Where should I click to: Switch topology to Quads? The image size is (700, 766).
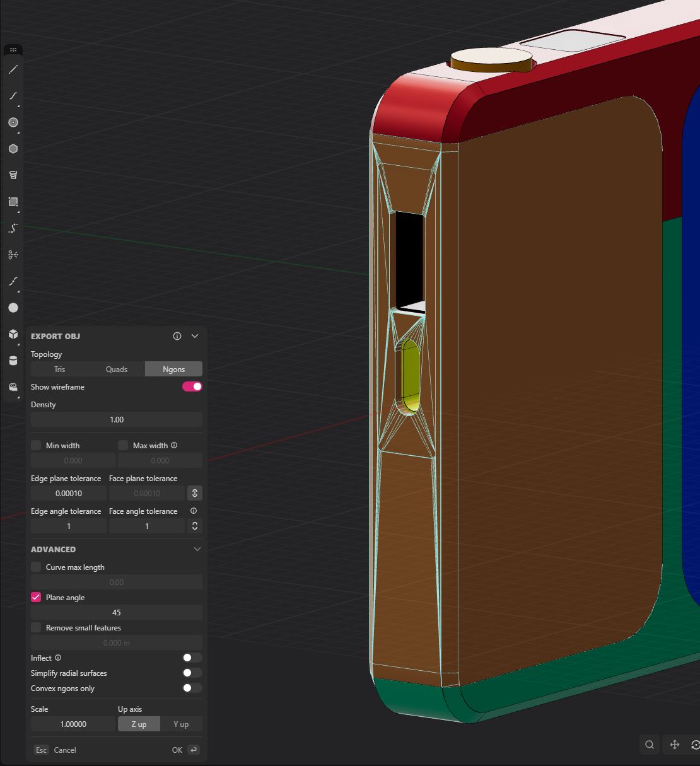117,369
